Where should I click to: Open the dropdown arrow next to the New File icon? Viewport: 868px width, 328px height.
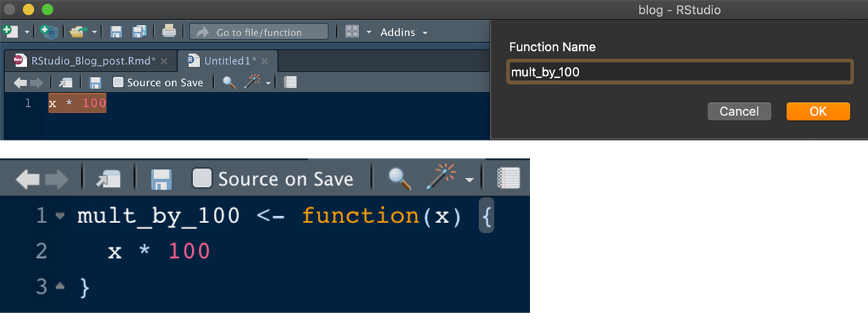[x=27, y=32]
